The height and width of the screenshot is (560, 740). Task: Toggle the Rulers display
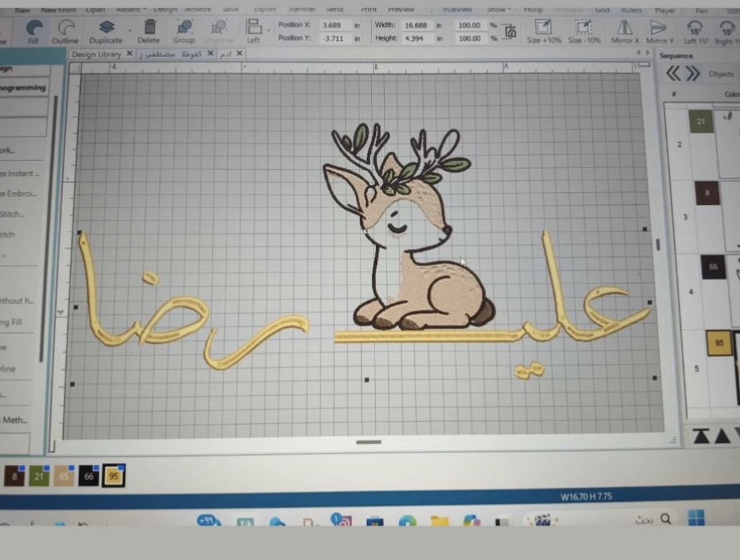(632, 10)
